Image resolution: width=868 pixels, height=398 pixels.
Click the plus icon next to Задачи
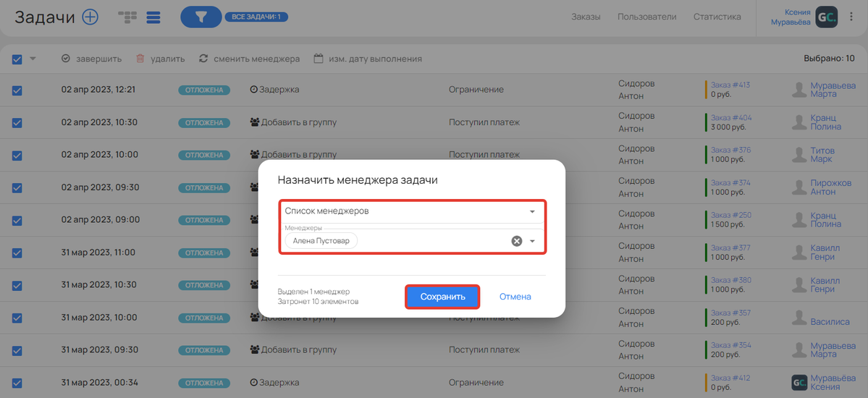[x=90, y=17]
